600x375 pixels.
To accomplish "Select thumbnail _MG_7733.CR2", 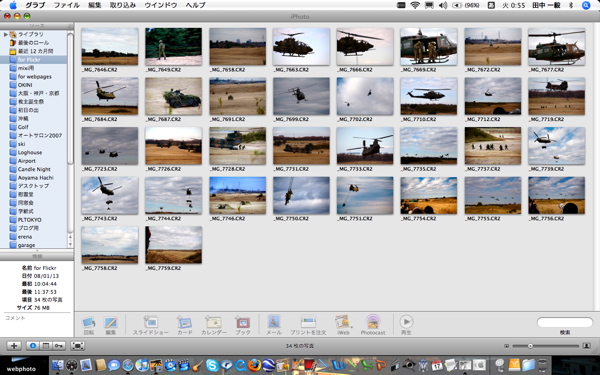I will click(x=365, y=146).
